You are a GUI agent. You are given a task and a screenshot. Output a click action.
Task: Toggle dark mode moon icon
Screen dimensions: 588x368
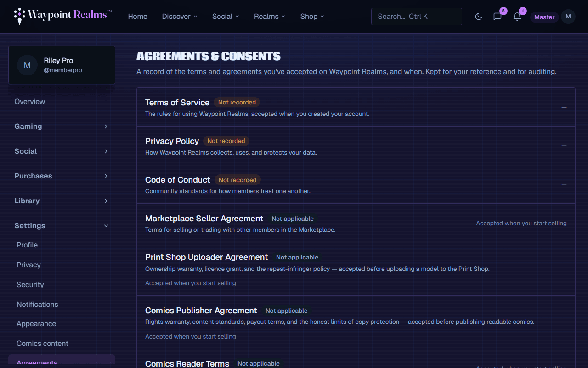point(479,17)
